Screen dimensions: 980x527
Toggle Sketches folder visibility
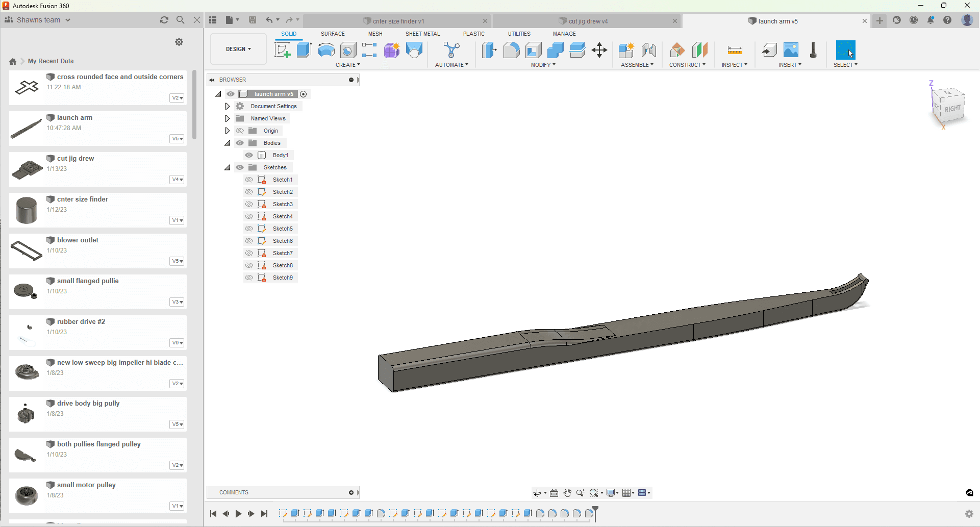(240, 167)
